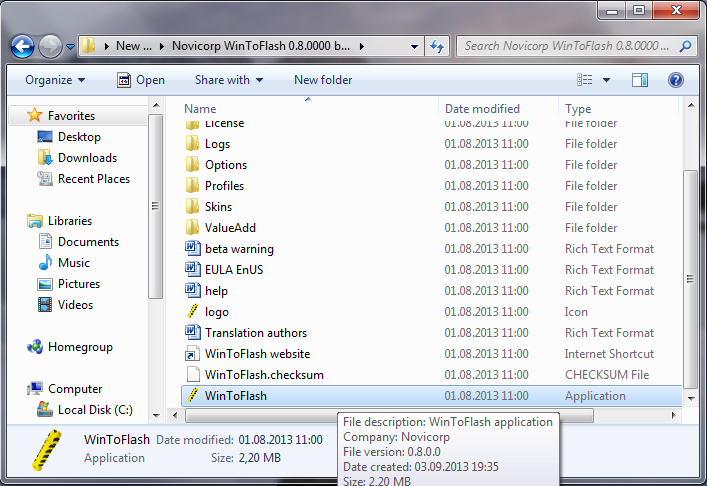Image resolution: width=707 pixels, height=486 pixels.
Task: Click the details pane WinToFlash thumbnail
Action: 46,450
